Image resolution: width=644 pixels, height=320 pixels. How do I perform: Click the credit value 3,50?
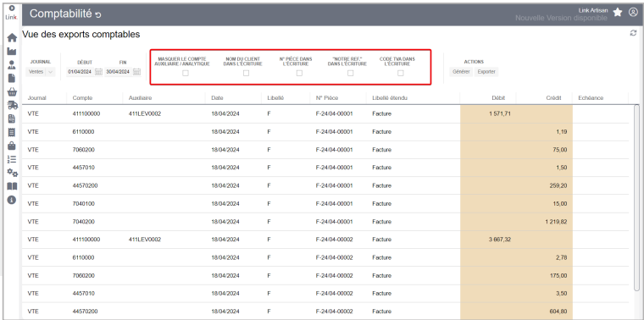[563, 293]
